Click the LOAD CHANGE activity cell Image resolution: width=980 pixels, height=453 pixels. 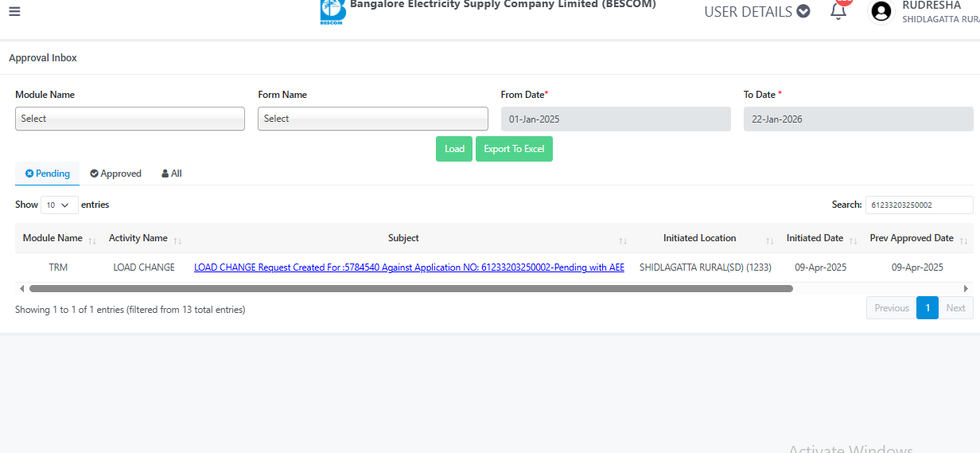[x=144, y=268]
